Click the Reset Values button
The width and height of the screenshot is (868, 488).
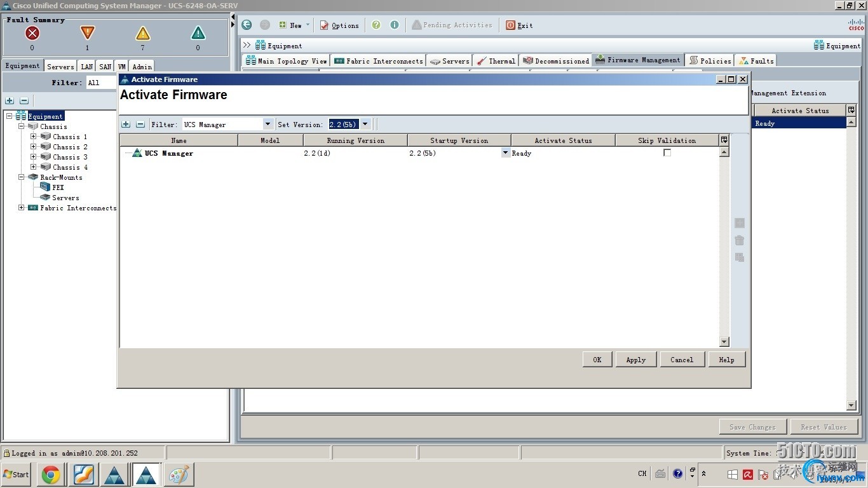(x=824, y=427)
